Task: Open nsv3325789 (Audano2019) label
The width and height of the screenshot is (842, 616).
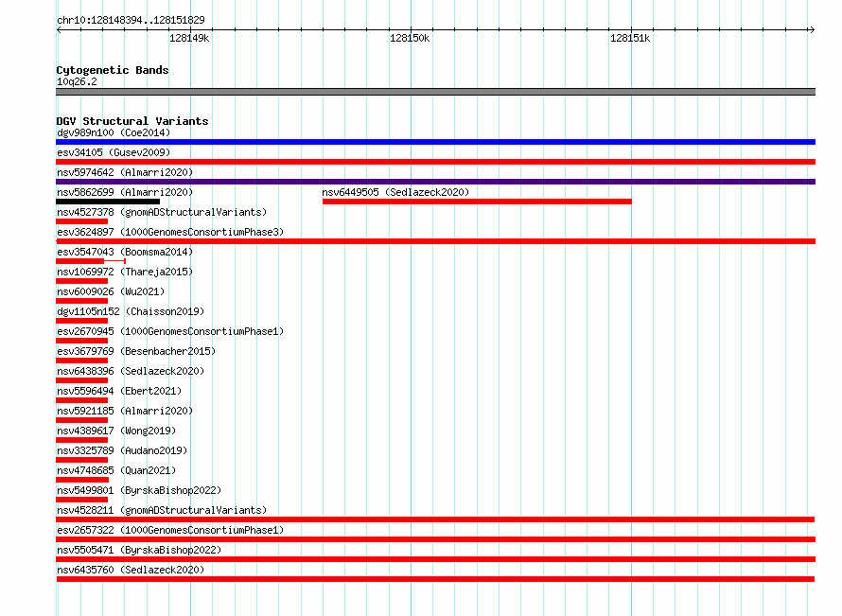Action: pyautogui.click(x=122, y=450)
